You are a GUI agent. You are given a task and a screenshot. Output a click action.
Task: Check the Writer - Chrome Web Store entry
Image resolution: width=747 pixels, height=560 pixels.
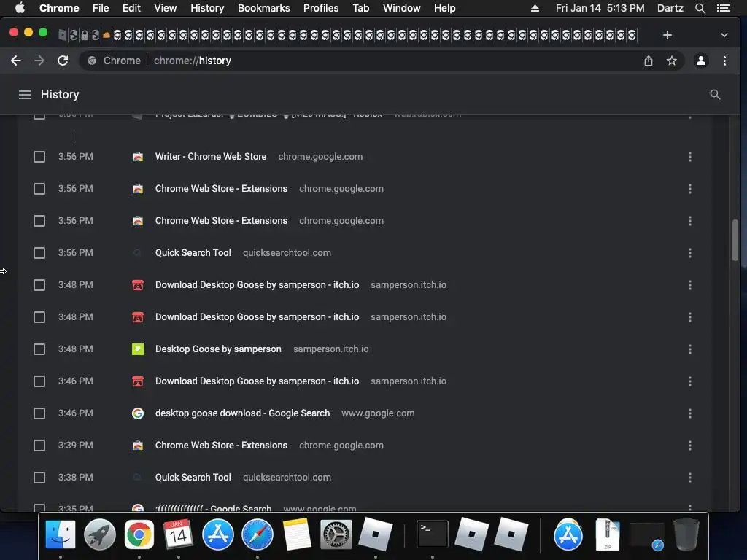point(39,157)
